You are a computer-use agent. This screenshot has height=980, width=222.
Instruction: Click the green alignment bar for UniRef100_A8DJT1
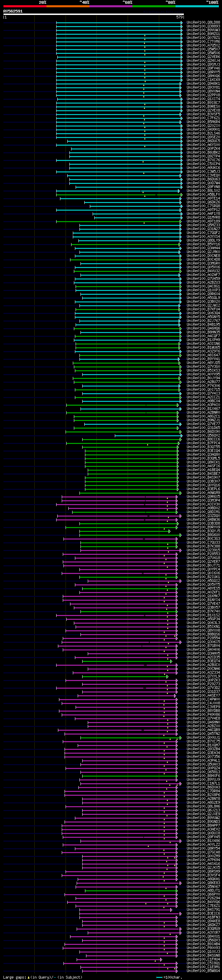[131, 891]
